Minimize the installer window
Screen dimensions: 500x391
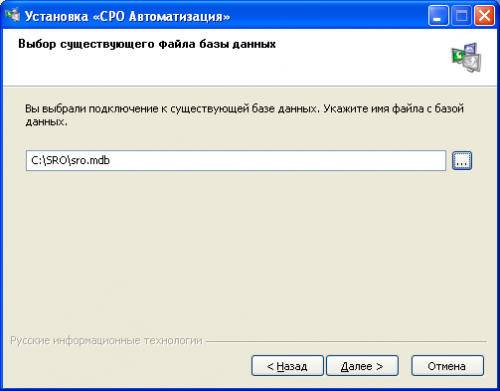click(438, 16)
